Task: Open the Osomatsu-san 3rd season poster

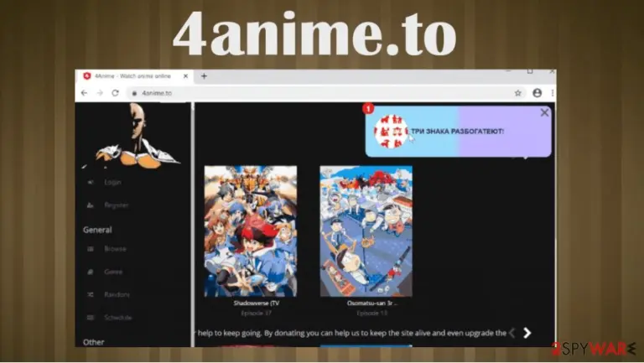Action: point(366,231)
